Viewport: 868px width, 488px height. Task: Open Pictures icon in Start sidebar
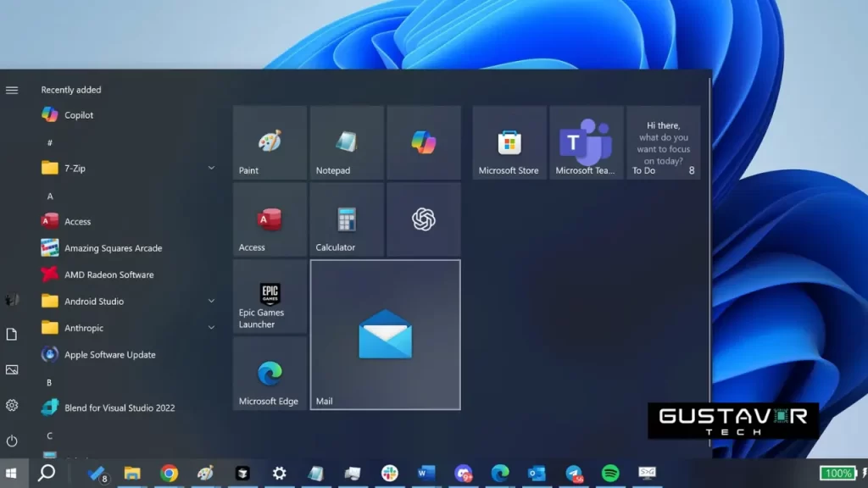point(12,369)
